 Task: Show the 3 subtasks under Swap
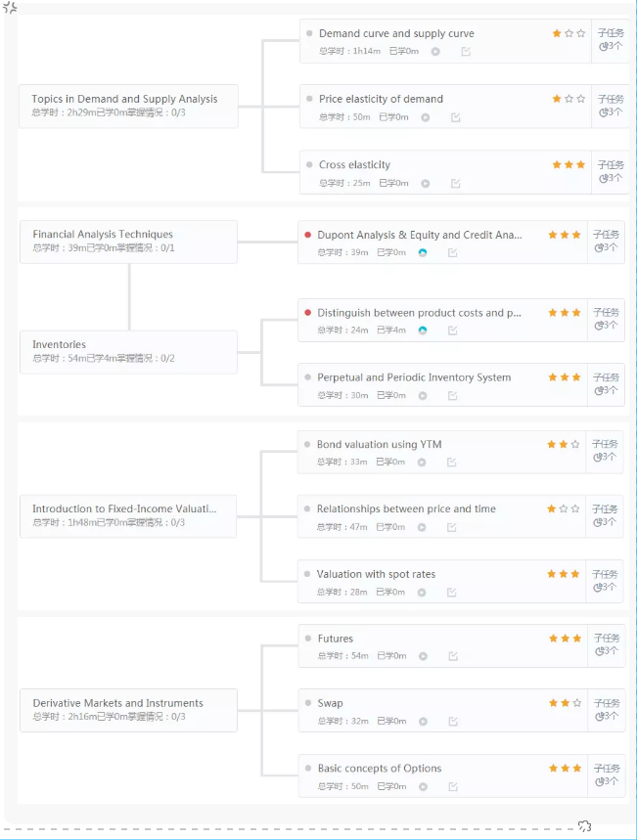click(x=607, y=710)
